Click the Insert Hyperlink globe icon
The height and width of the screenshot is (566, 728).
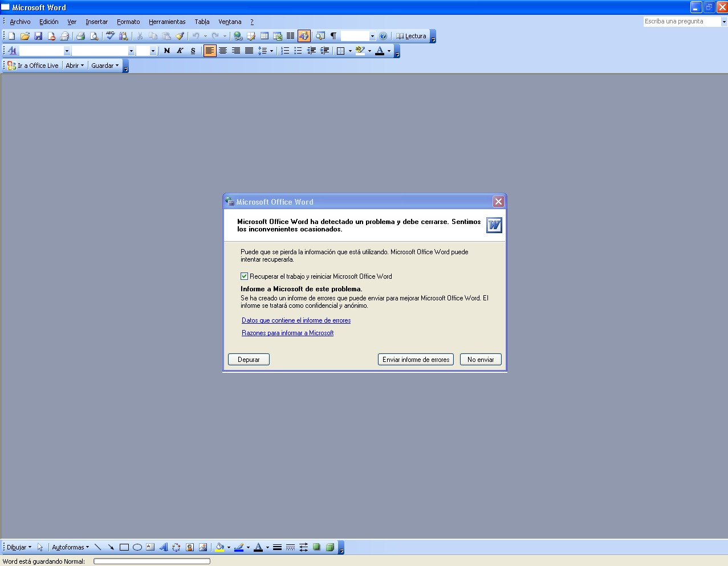click(x=238, y=36)
